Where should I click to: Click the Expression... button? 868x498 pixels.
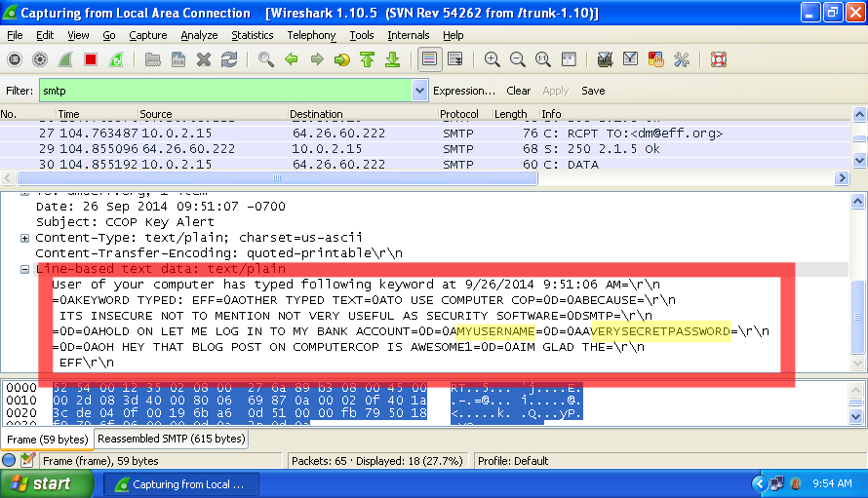pos(464,91)
